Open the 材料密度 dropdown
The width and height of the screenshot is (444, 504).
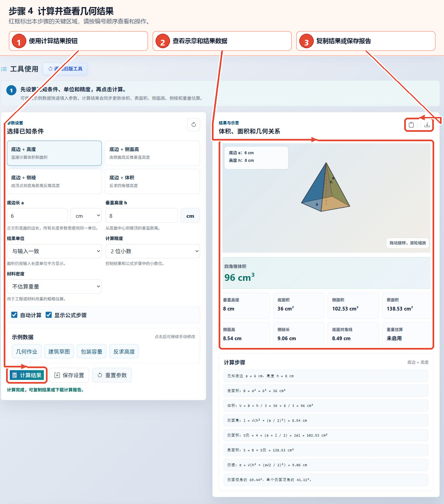(54, 287)
